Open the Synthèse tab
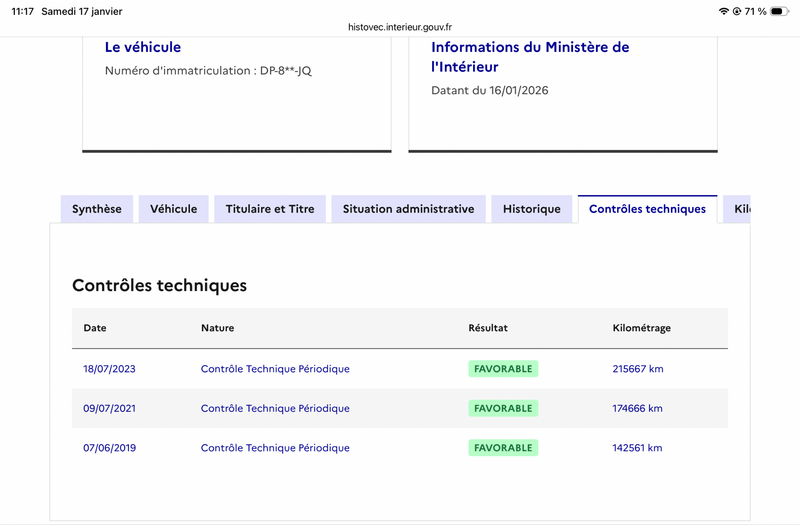This screenshot has height=525, width=800. point(97,209)
